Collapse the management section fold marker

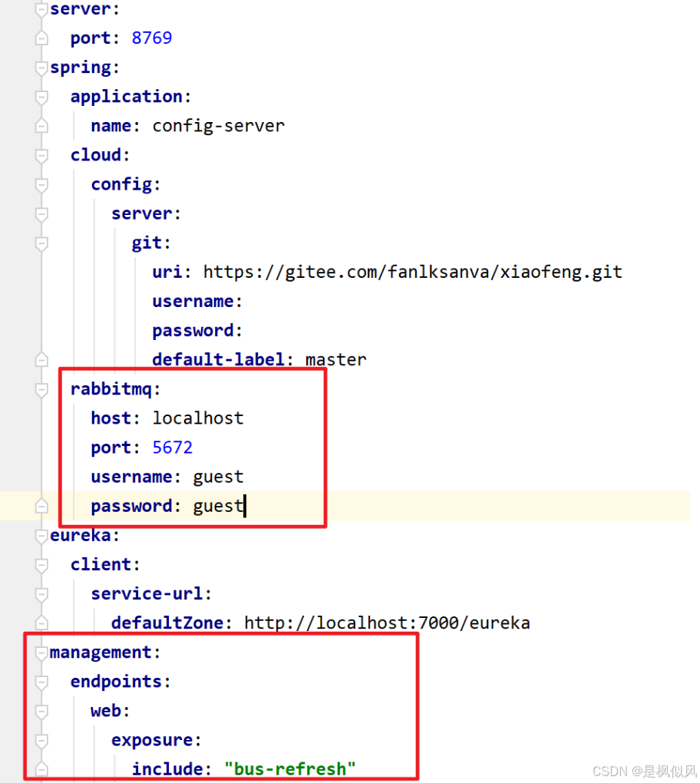pyautogui.click(x=41, y=652)
